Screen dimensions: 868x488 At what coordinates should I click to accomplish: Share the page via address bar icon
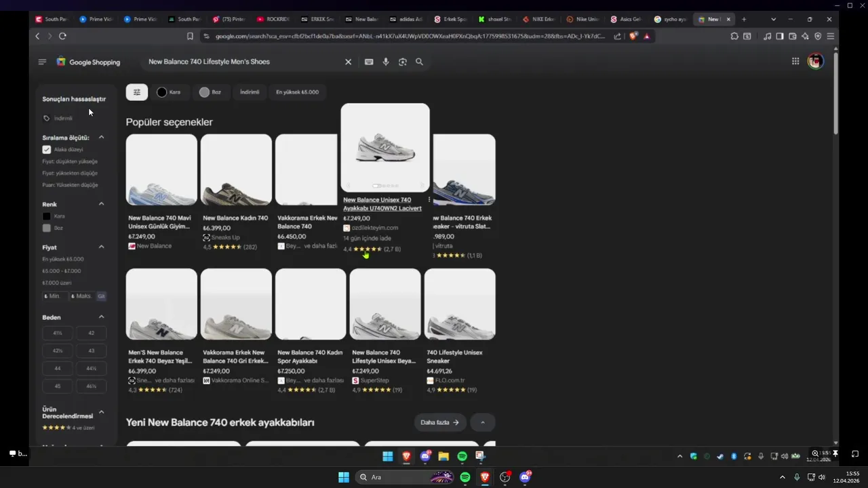618,36
